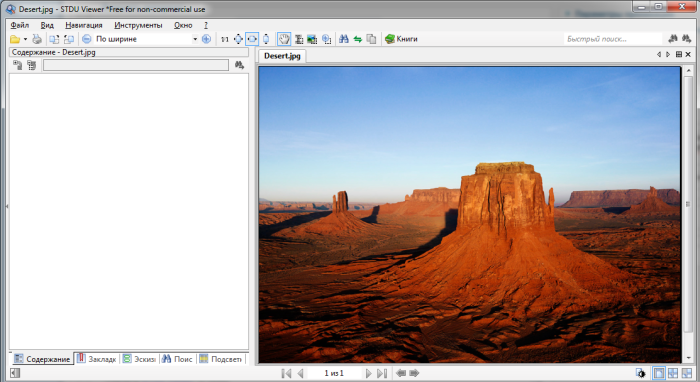Screen dimensions: 700x382
Task: Find next quick search result icon
Action: coord(687,39)
